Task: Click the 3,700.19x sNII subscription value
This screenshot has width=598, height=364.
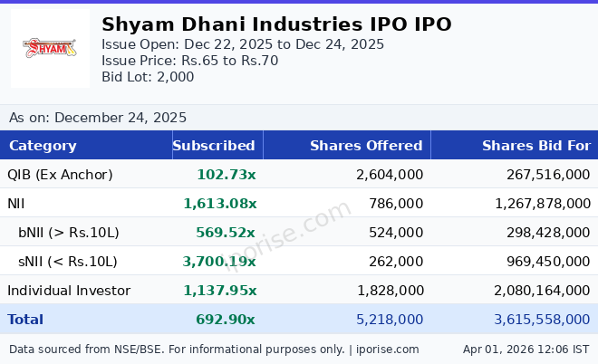Action: tap(219, 262)
